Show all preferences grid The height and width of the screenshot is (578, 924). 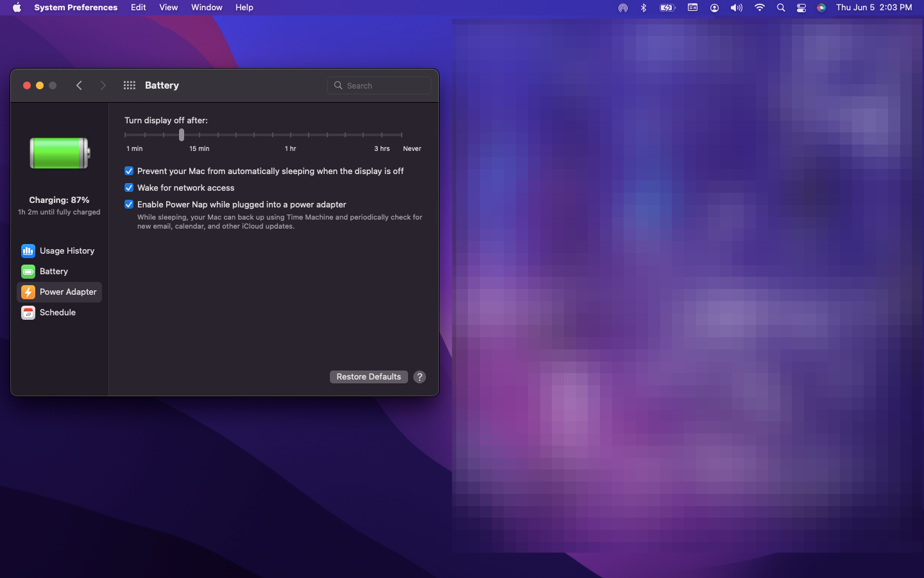pyautogui.click(x=129, y=85)
